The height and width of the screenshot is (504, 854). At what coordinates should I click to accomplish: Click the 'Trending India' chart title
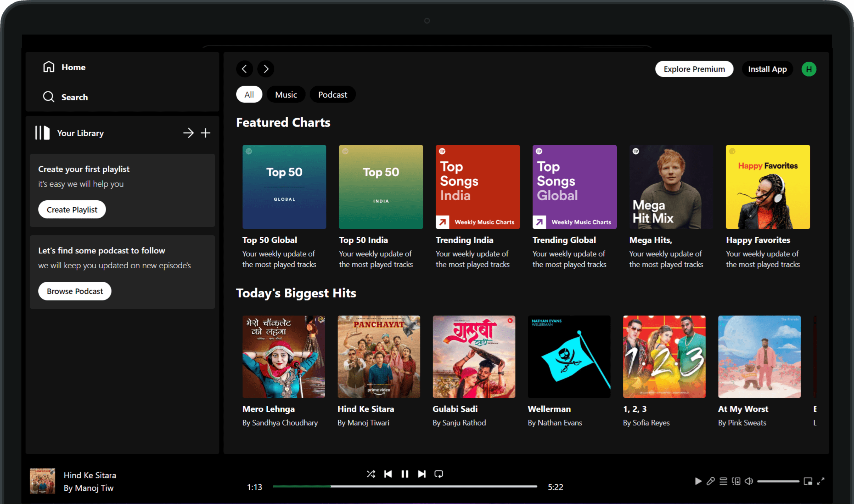point(464,240)
